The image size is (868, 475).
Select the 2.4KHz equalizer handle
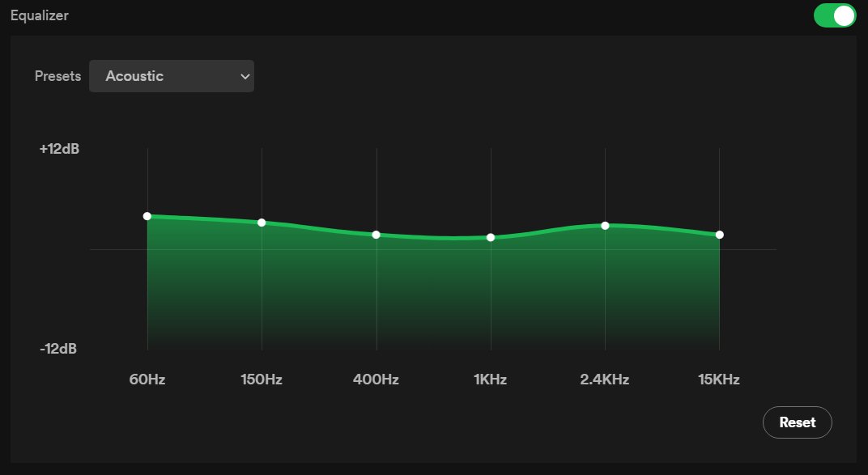tap(603, 226)
